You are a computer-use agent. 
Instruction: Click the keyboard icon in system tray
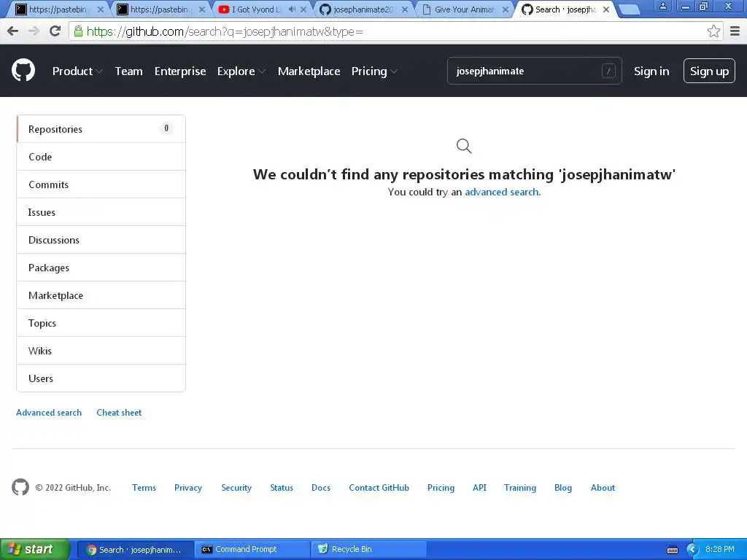[672, 550]
